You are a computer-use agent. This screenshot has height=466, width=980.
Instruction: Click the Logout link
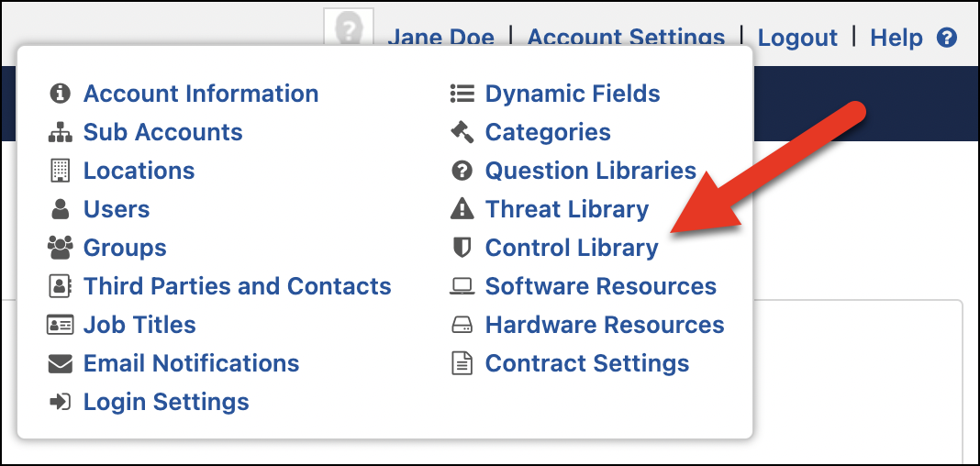point(797,38)
